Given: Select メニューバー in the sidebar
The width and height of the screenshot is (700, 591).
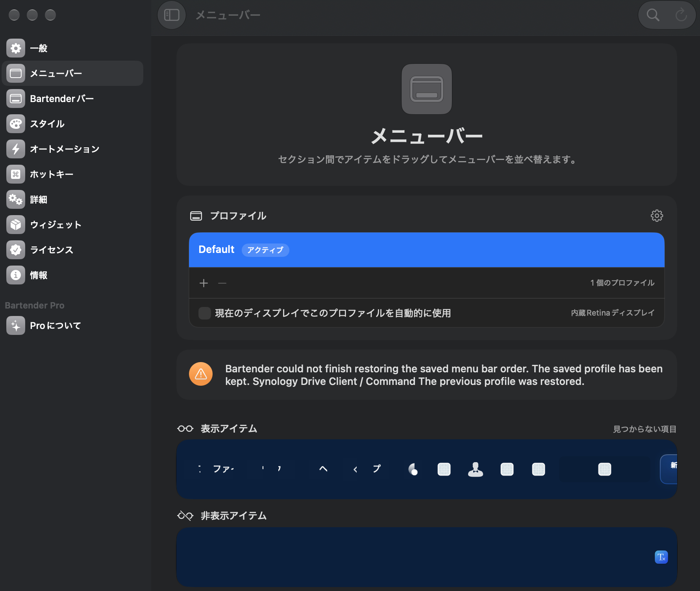Looking at the screenshot, I should point(72,73).
